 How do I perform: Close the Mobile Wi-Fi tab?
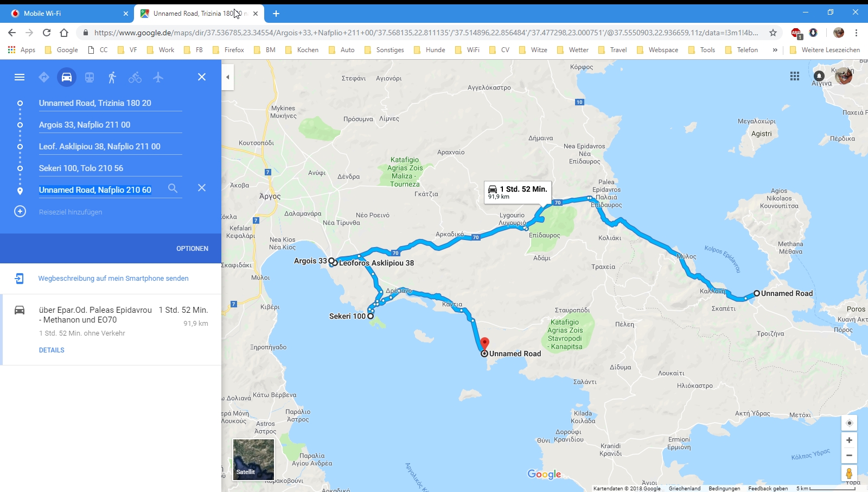coord(126,14)
